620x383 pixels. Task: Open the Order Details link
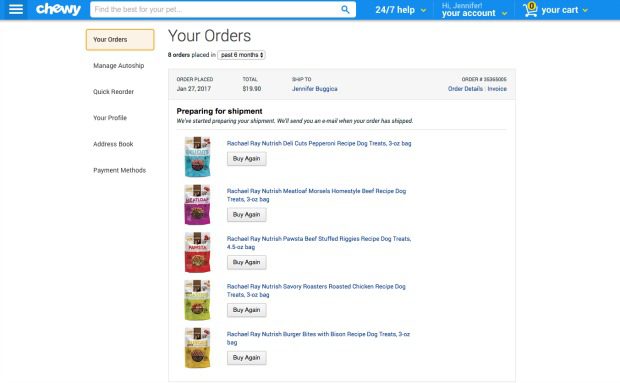[465, 89]
